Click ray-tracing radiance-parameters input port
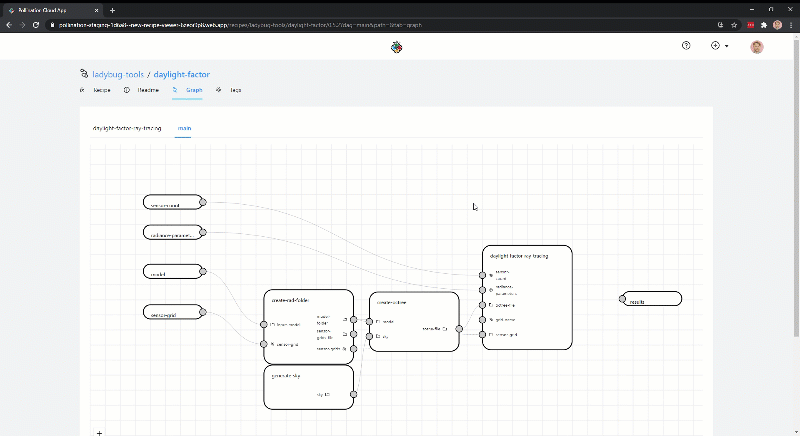800x436 pixels. pyautogui.click(x=482, y=290)
